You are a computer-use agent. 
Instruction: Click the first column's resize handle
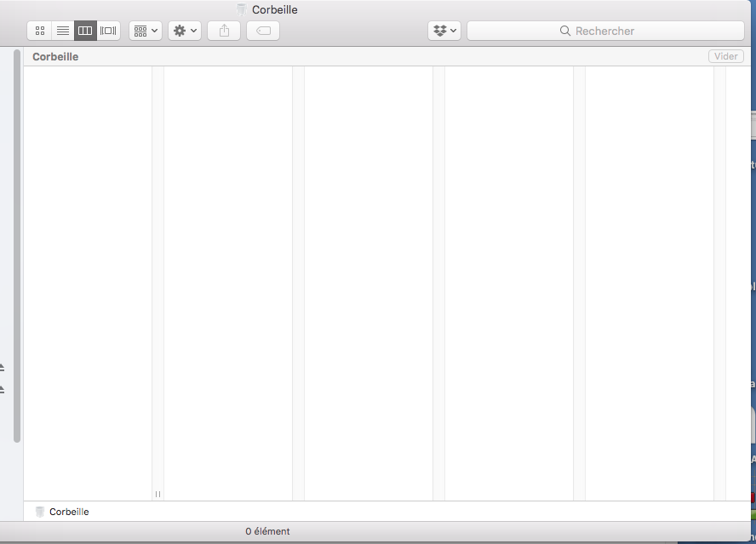[x=157, y=494]
